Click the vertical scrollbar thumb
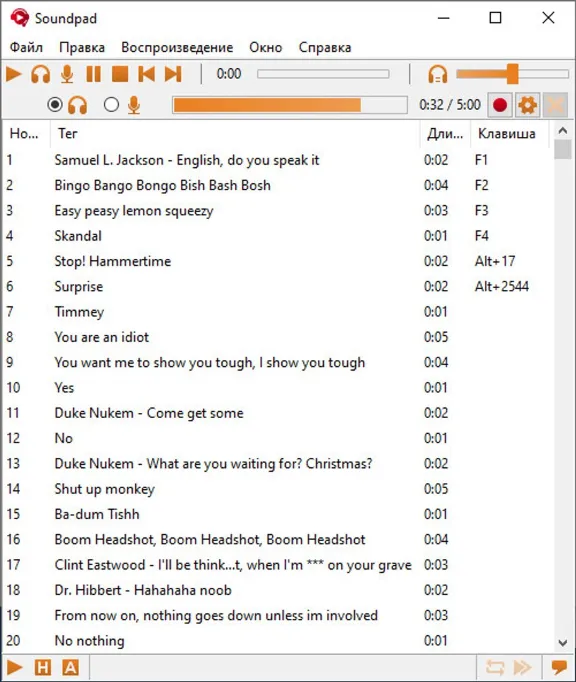This screenshot has width=576, height=682. point(563,150)
